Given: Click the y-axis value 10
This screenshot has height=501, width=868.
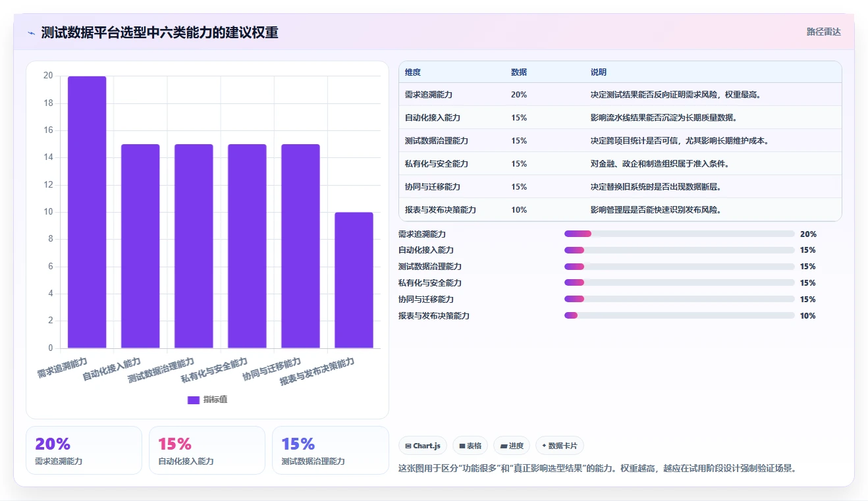Looking at the screenshot, I should coord(48,212).
